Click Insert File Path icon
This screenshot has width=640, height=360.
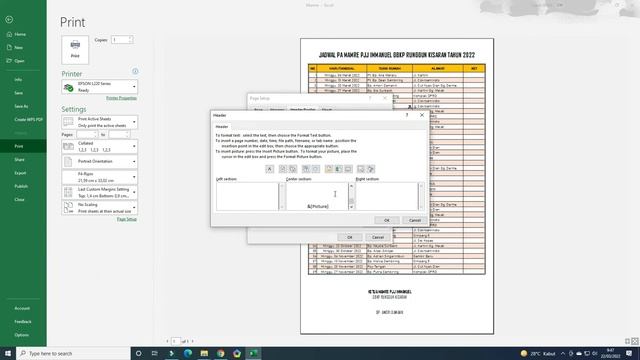click(x=329, y=169)
